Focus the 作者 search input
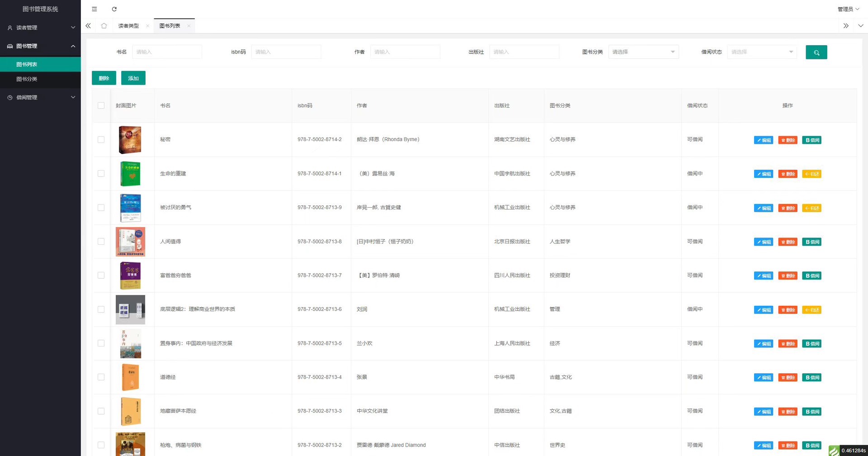Viewport: 868px width, 456px height. (x=405, y=52)
